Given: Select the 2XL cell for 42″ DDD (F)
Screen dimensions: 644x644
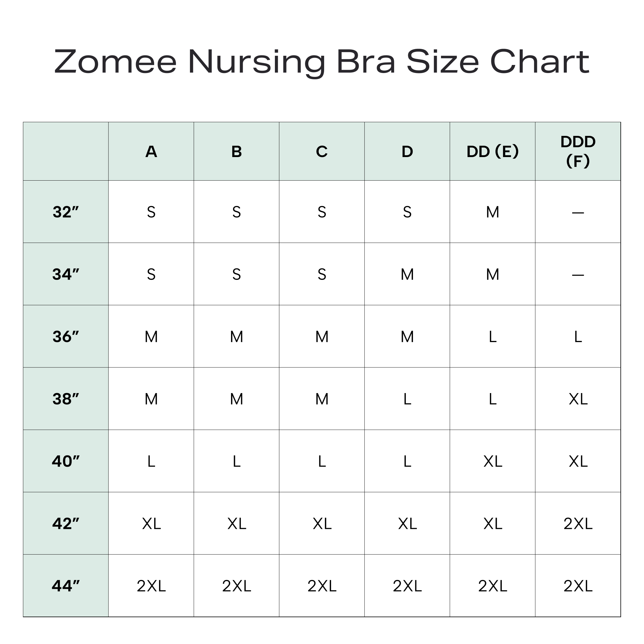Looking at the screenshot, I should (578, 524).
